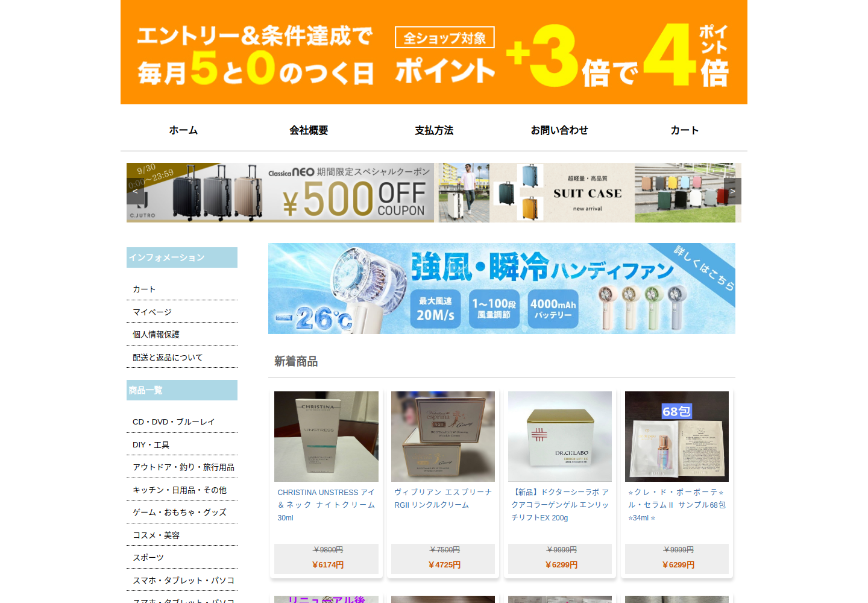
Task: Click the handy fan promotional banner
Action: [502, 288]
